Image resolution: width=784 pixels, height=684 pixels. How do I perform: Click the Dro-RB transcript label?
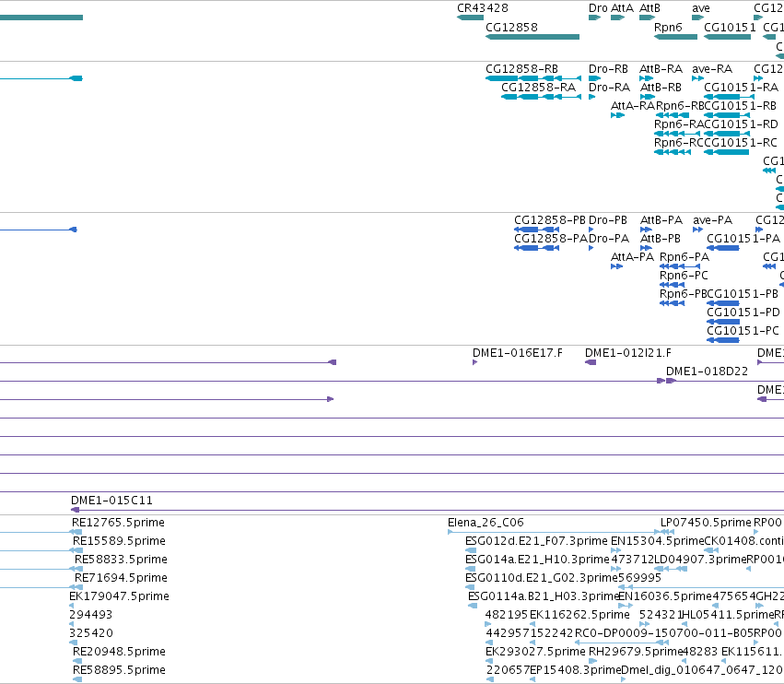coord(608,69)
